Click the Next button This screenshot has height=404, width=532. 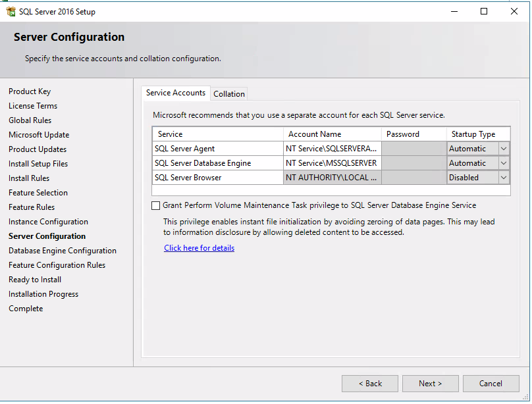[x=430, y=383]
